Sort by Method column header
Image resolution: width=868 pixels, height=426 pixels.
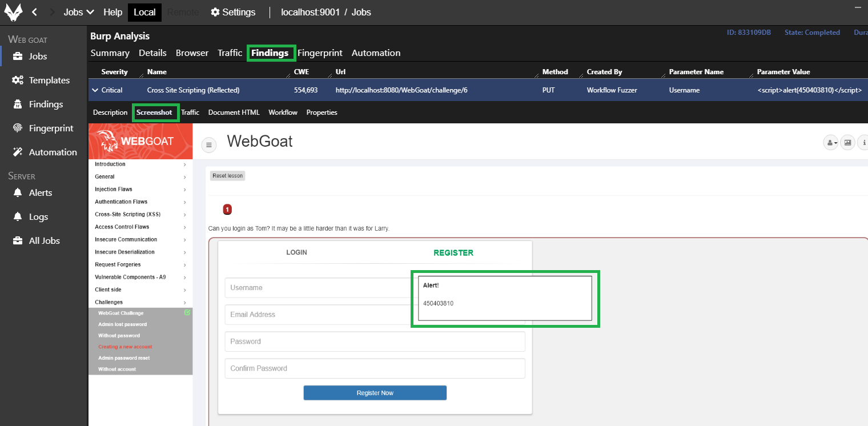pyautogui.click(x=555, y=72)
